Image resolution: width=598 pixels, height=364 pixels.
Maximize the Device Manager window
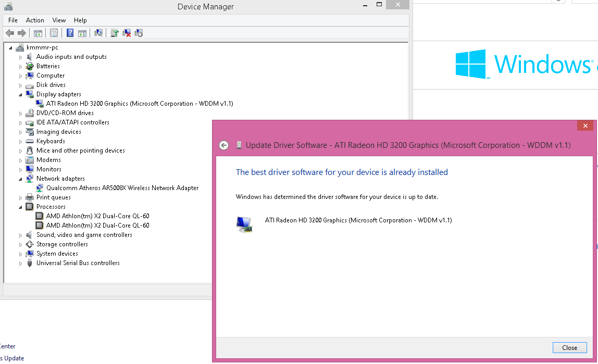(x=379, y=5)
